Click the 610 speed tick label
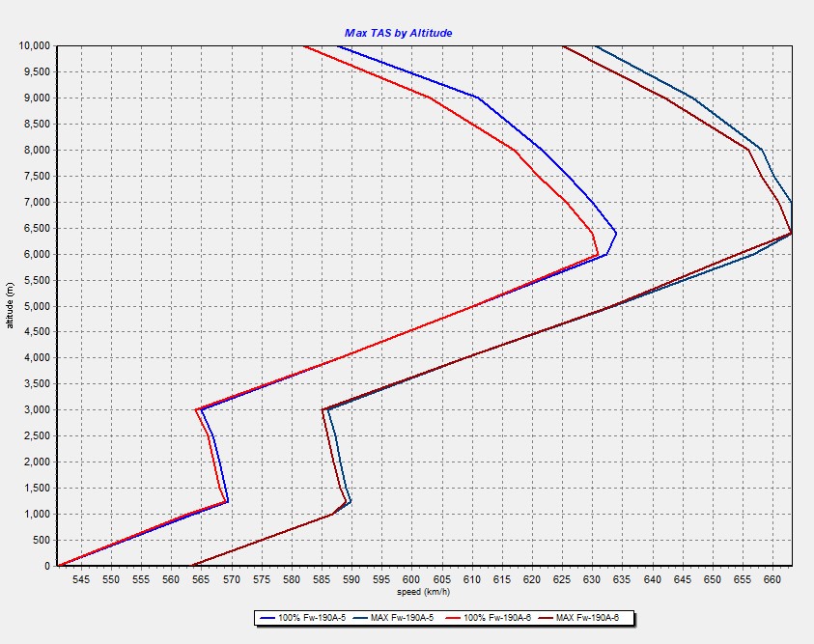814x644 pixels. point(472,579)
